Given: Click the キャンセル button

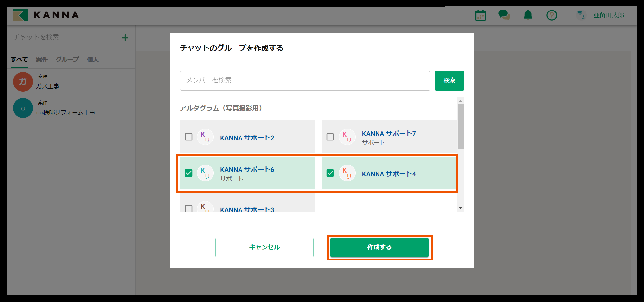Looking at the screenshot, I should 264,248.
